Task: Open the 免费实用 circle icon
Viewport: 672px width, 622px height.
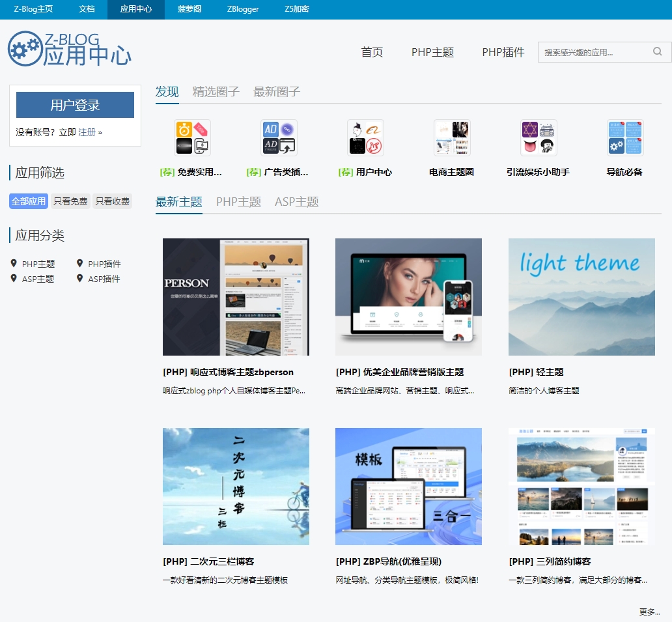Action: [193, 137]
